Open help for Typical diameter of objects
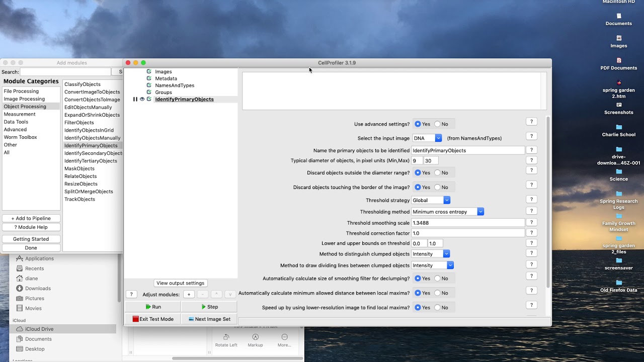This screenshot has height=362, width=644. (531, 160)
